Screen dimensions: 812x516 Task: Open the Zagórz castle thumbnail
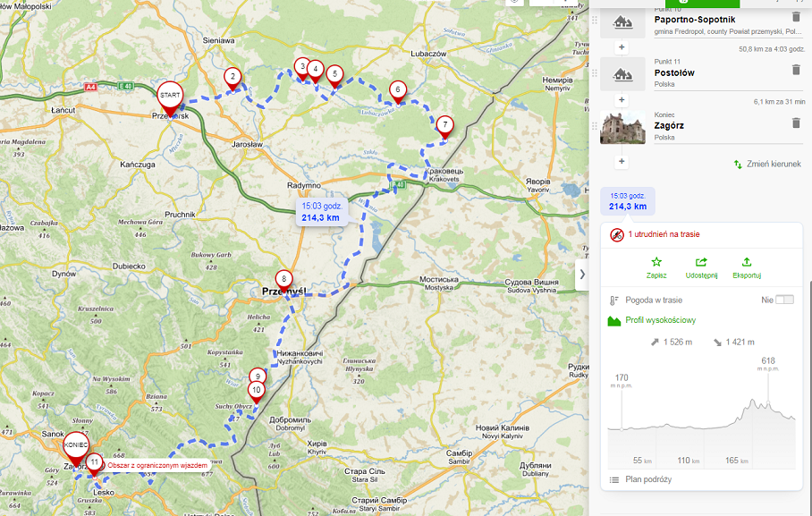(x=622, y=126)
